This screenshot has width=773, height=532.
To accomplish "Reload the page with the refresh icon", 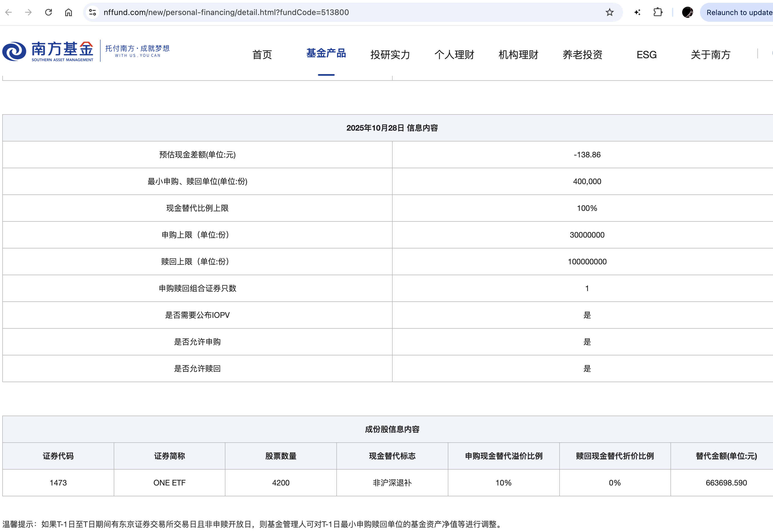I will 48,12.
